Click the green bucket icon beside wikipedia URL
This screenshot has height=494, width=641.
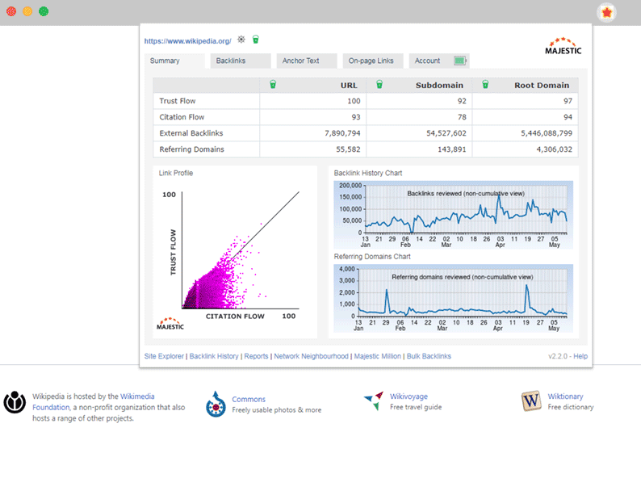pos(256,39)
